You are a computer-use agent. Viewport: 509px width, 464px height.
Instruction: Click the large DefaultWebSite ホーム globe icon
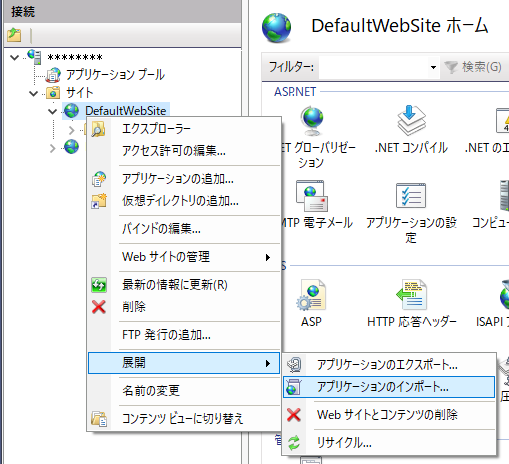[x=276, y=28]
